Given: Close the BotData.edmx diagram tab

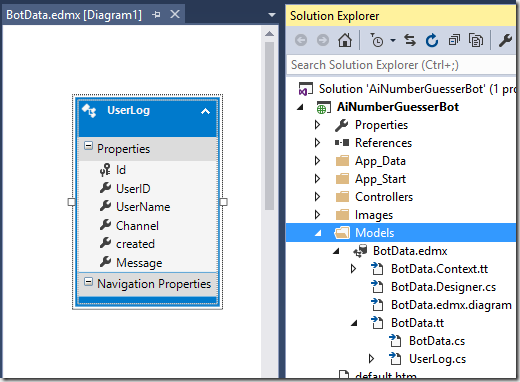Looking at the screenshot, I should pos(175,14).
